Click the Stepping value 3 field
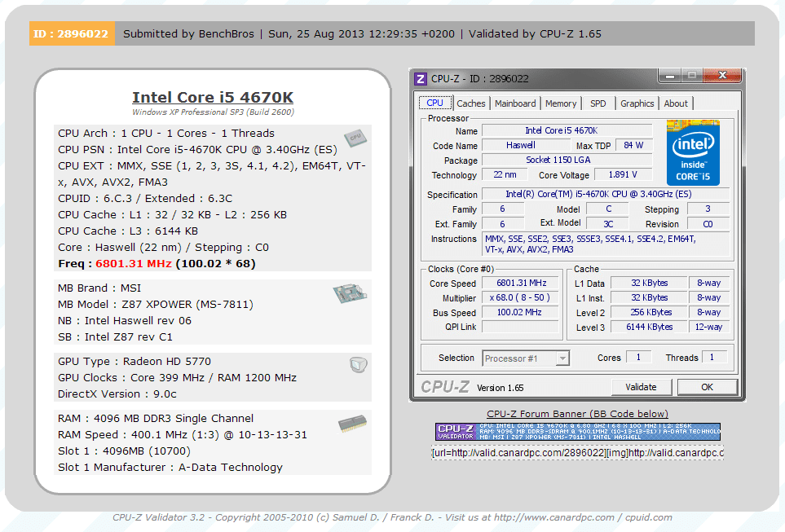785x532 pixels. [708, 209]
